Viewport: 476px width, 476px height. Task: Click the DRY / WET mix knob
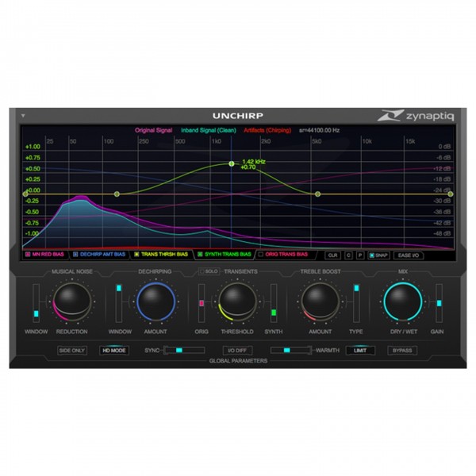[x=403, y=301]
